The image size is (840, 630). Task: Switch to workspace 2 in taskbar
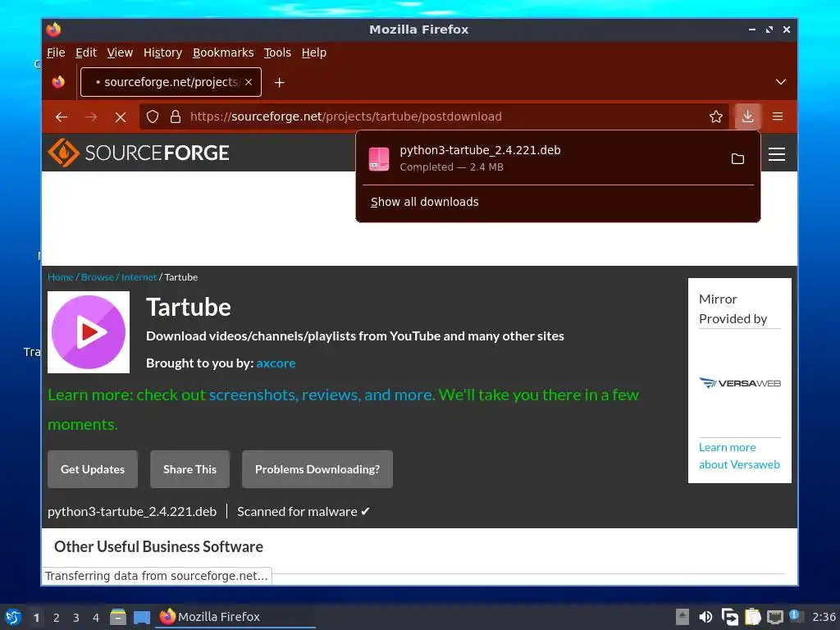click(57, 618)
